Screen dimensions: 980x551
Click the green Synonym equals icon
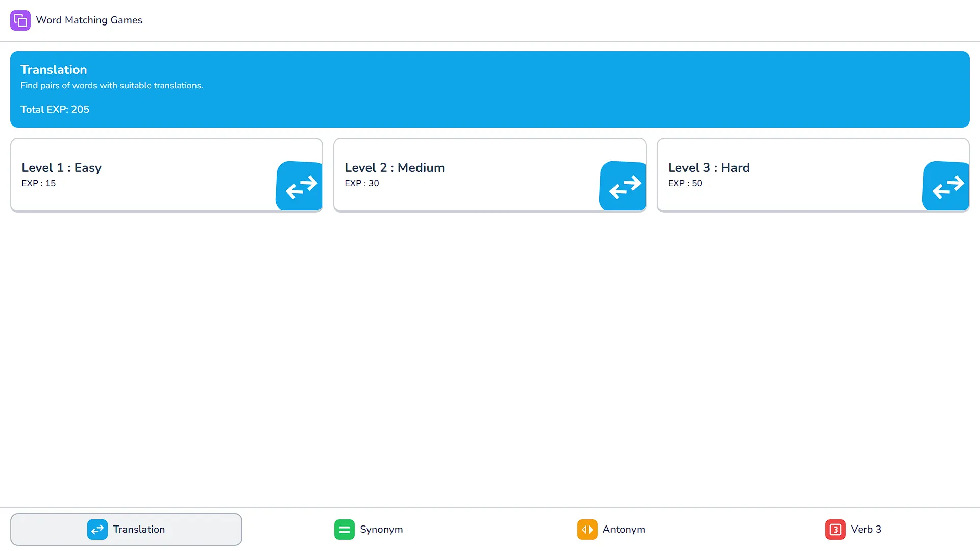coord(344,530)
